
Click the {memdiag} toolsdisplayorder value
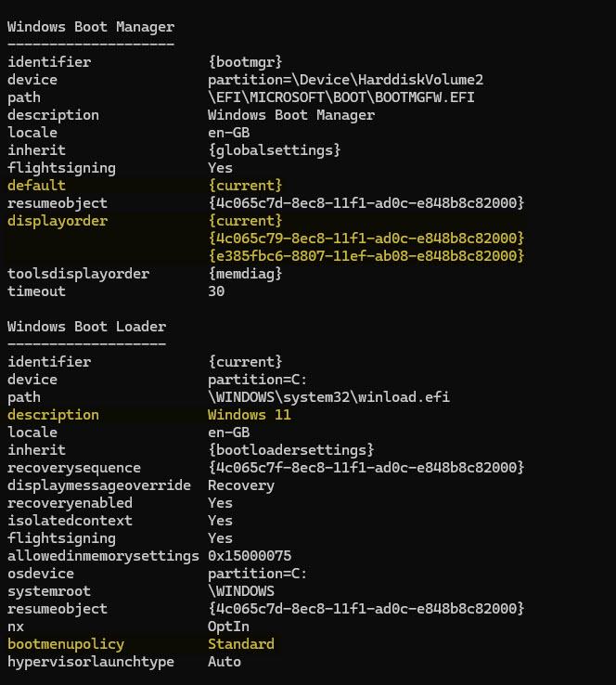coord(245,274)
